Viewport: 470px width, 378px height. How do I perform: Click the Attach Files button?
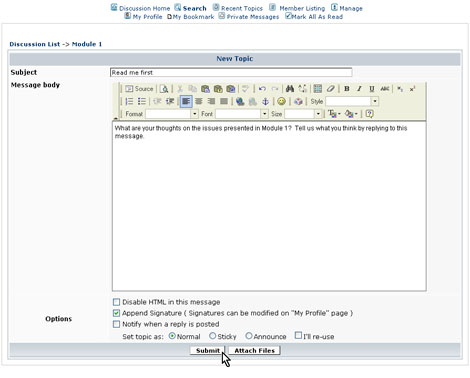(254, 350)
